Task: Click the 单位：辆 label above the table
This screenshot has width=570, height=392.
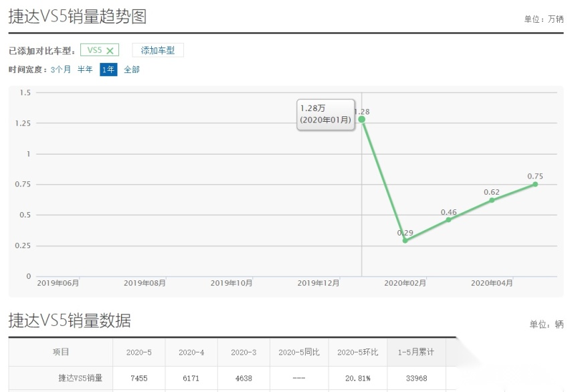Action: (547, 324)
